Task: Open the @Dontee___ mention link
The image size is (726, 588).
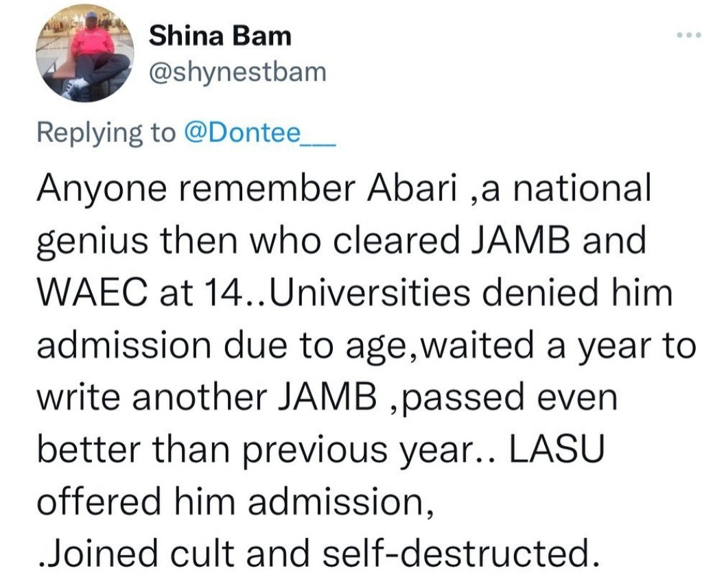Action: pos(259,132)
